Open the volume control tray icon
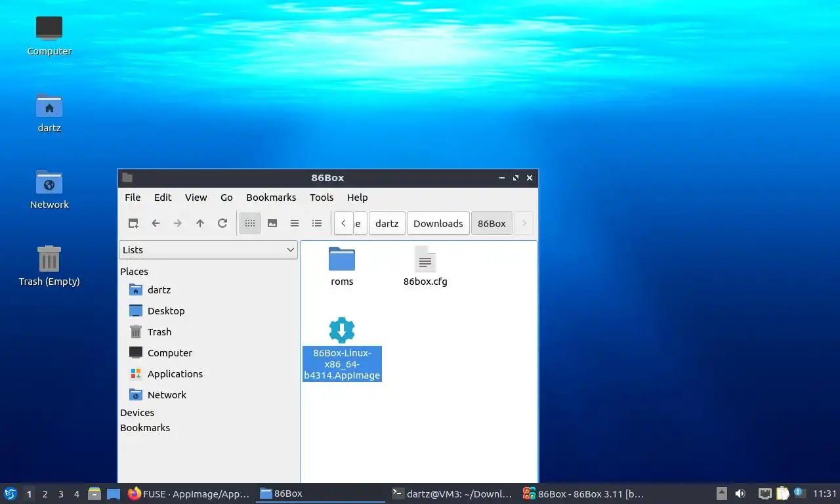840x504 pixels. point(740,493)
